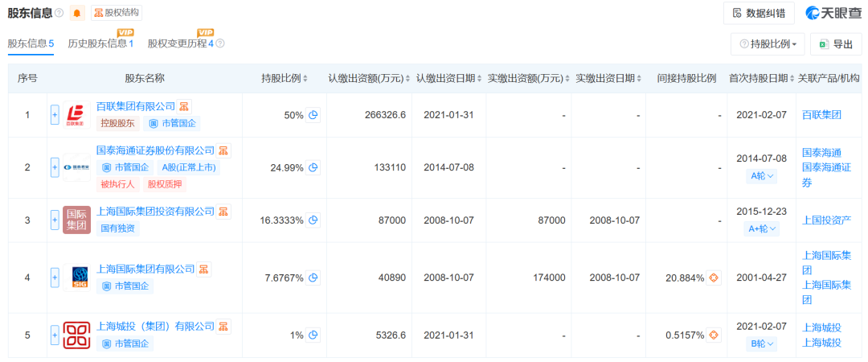Expand row for 百联集团有限公司
Screen dimensions: 868x362
point(55,115)
